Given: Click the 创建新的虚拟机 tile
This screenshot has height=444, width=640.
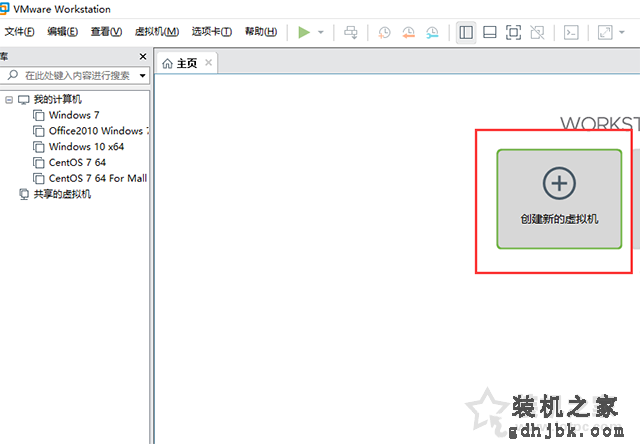Looking at the screenshot, I should (x=559, y=199).
